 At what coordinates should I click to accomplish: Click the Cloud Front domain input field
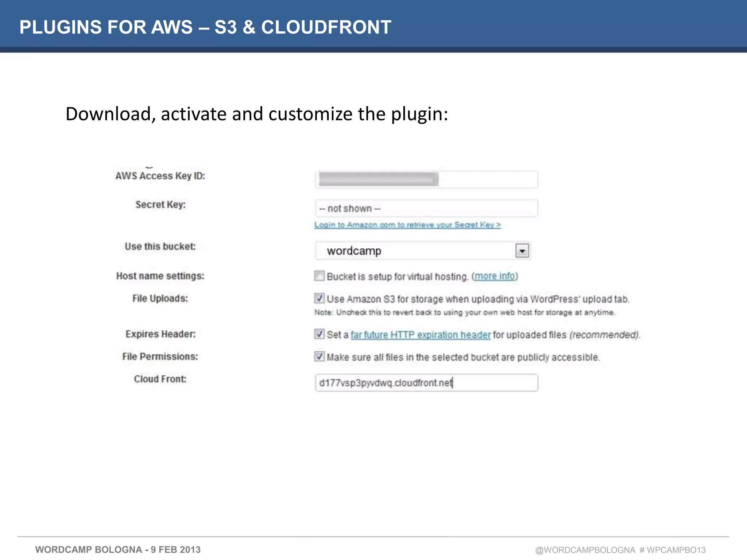[426, 383]
